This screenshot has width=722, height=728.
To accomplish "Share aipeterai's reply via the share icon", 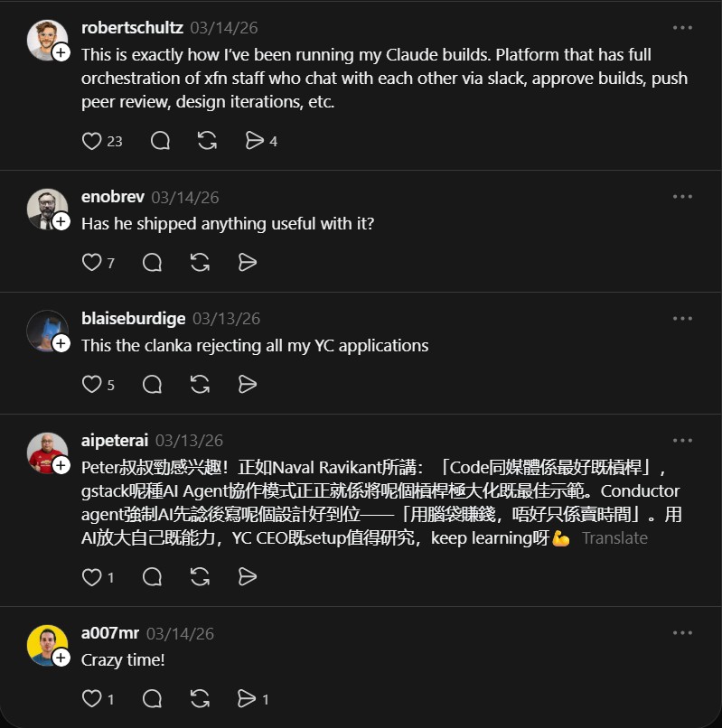I will tap(247, 576).
